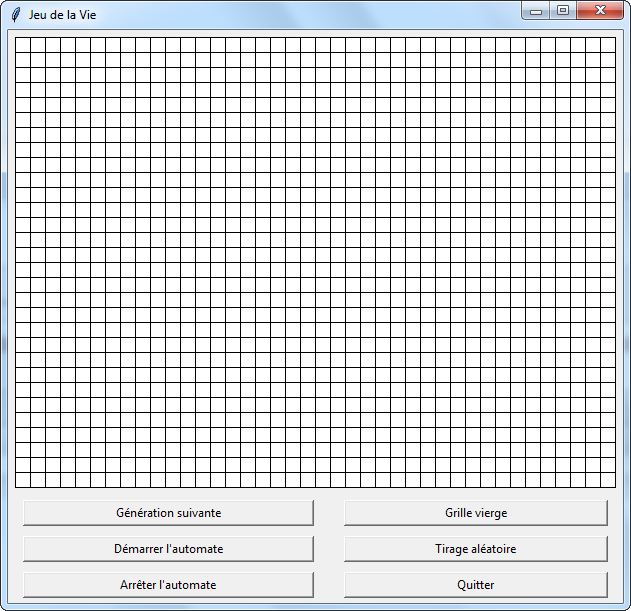Stop the simulation with Arrêter l'automate
The width and height of the screenshot is (631, 611).
[168, 585]
